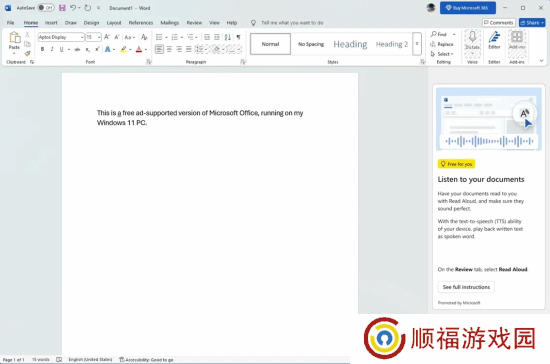This screenshot has width=550, height=364.
Task: Open the Review tab
Action: pyautogui.click(x=194, y=23)
